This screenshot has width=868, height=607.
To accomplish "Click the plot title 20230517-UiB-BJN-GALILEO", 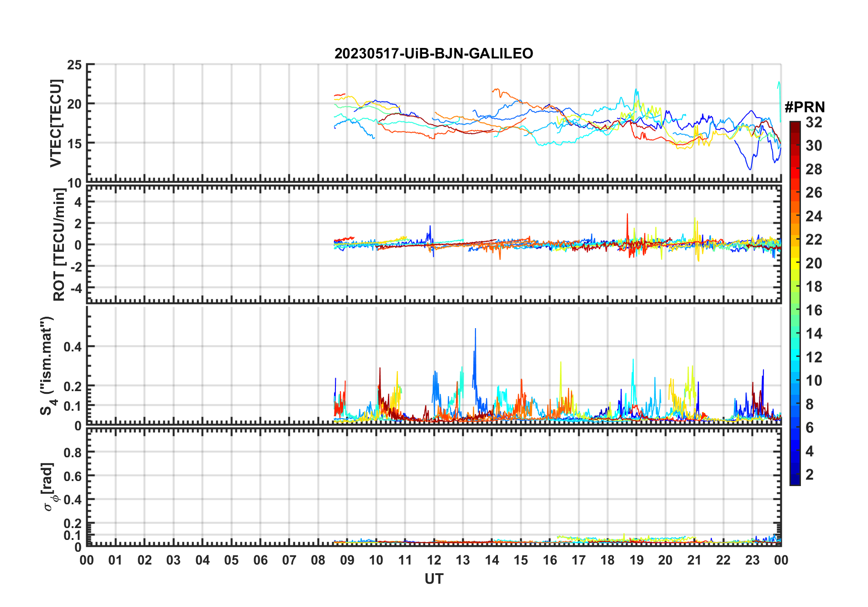I will [434, 53].
